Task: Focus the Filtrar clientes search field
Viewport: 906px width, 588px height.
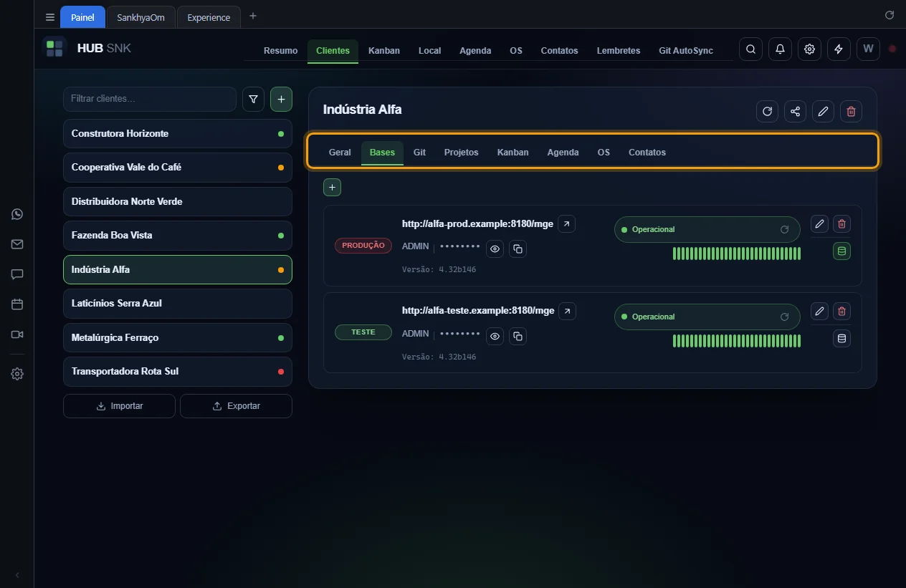Action: (150, 99)
